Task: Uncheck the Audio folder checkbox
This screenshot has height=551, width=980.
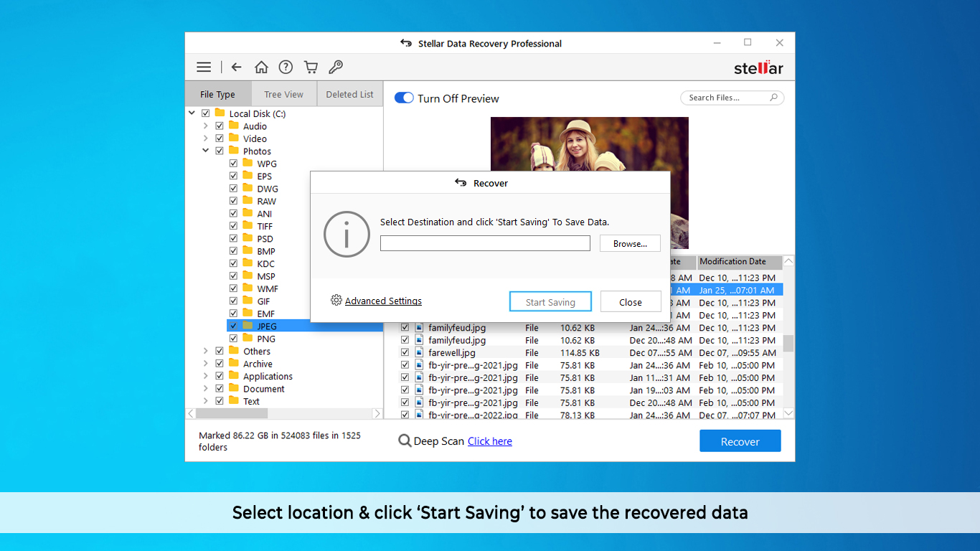Action: tap(220, 126)
